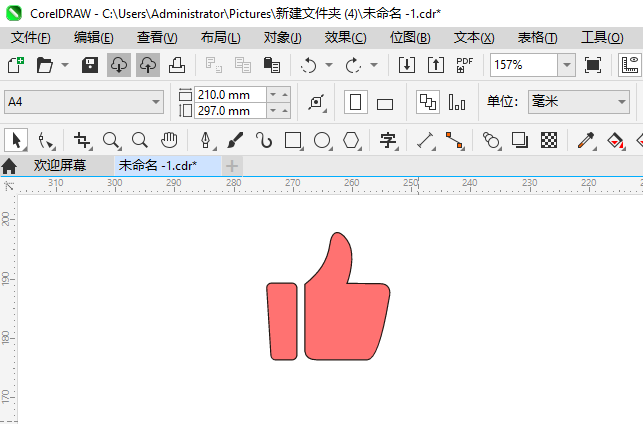Edit the page width 210.0 mm field
The height and width of the screenshot is (424, 643).
tap(230, 95)
